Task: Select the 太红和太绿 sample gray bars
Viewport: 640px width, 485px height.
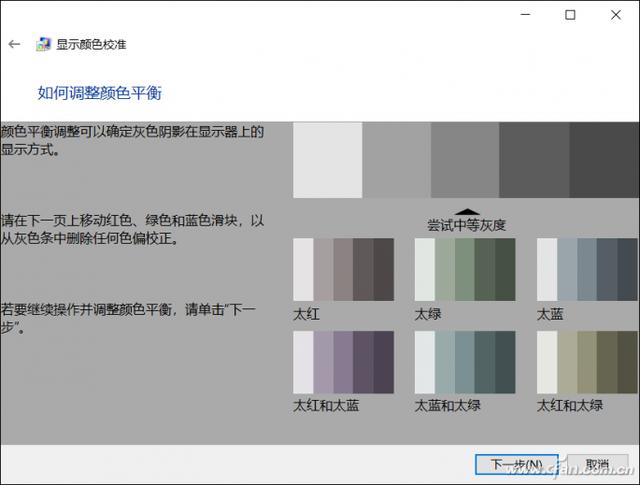Action: (x=587, y=362)
